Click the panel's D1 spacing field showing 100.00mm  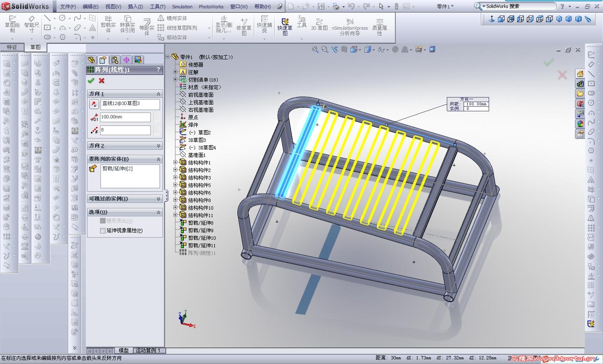click(125, 117)
